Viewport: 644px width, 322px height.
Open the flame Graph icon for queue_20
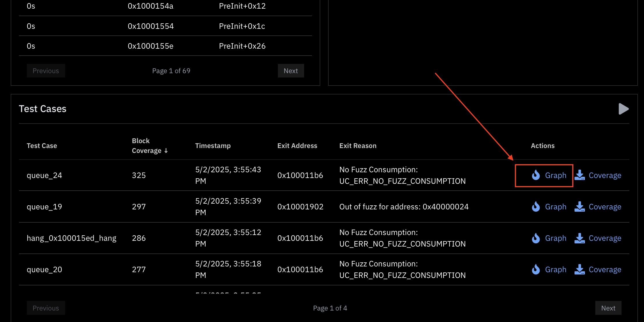click(x=536, y=270)
